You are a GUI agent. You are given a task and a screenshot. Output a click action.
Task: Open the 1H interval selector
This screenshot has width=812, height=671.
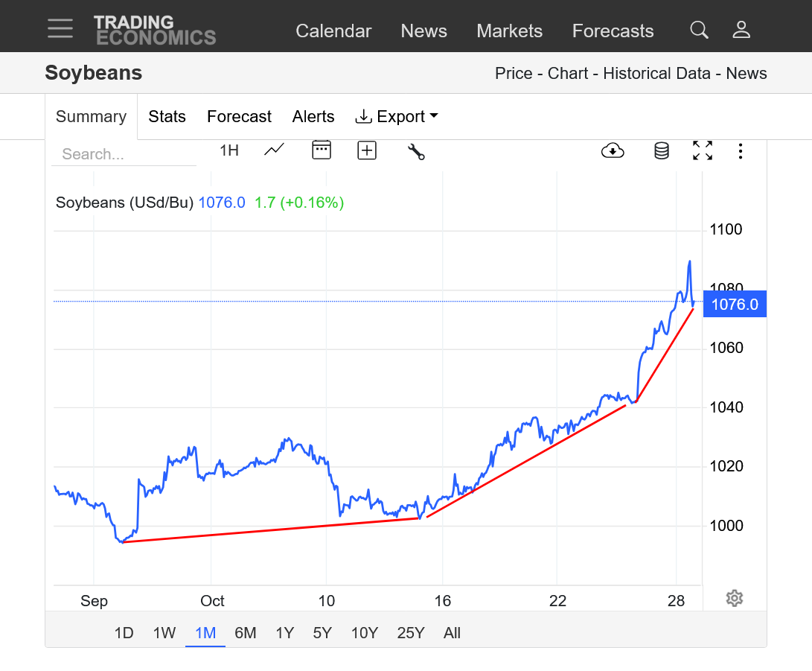pyautogui.click(x=229, y=150)
